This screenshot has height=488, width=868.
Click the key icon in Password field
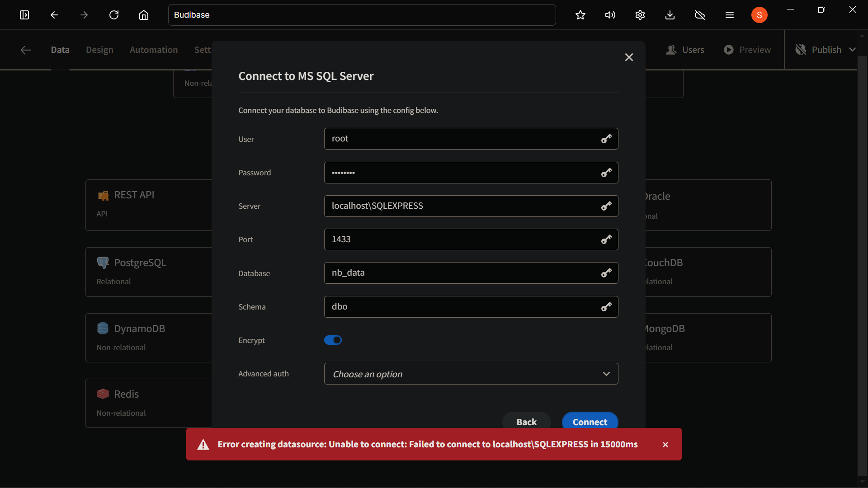click(606, 173)
